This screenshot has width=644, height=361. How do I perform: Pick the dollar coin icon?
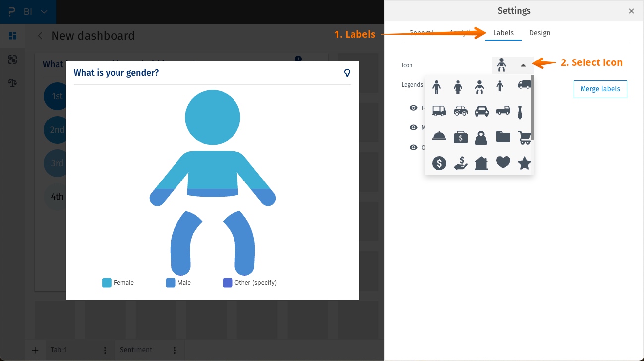tap(439, 163)
